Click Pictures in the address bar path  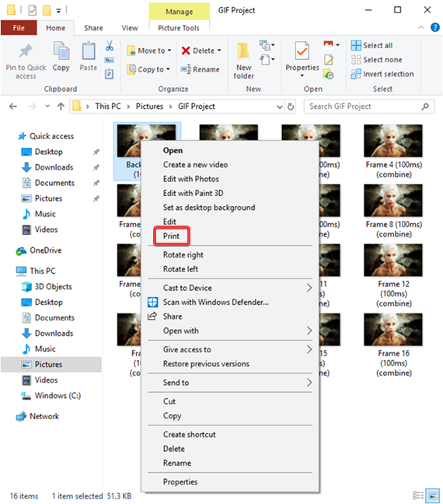(x=149, y=107)
